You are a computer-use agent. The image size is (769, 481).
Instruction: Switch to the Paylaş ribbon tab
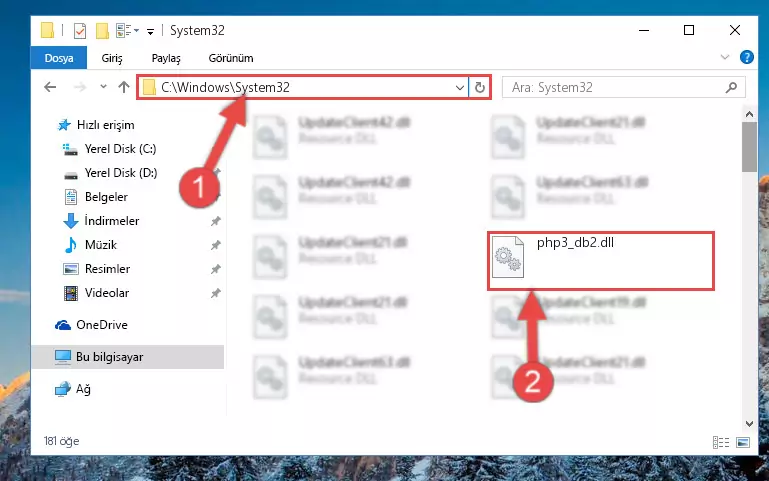(x=166, y=58)
